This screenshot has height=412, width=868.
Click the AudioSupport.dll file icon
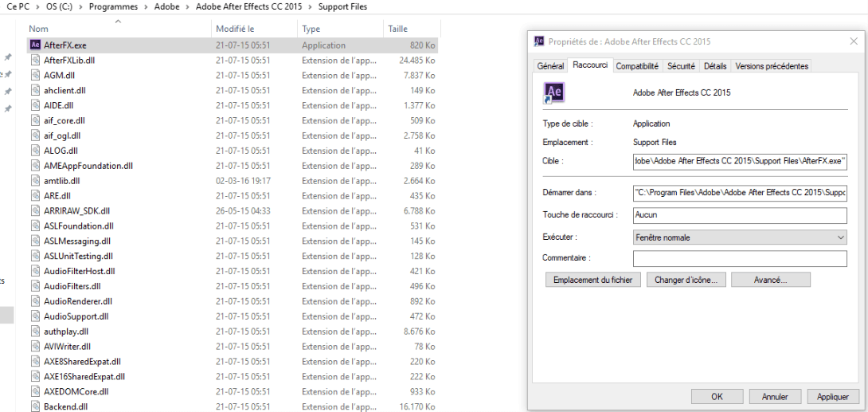coord(35,316)
